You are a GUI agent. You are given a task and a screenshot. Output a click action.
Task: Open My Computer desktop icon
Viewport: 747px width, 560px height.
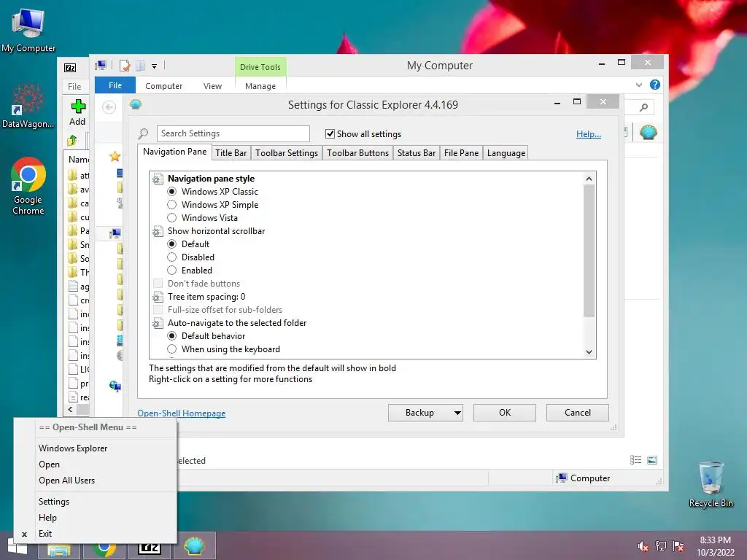(x=28, y=29)
